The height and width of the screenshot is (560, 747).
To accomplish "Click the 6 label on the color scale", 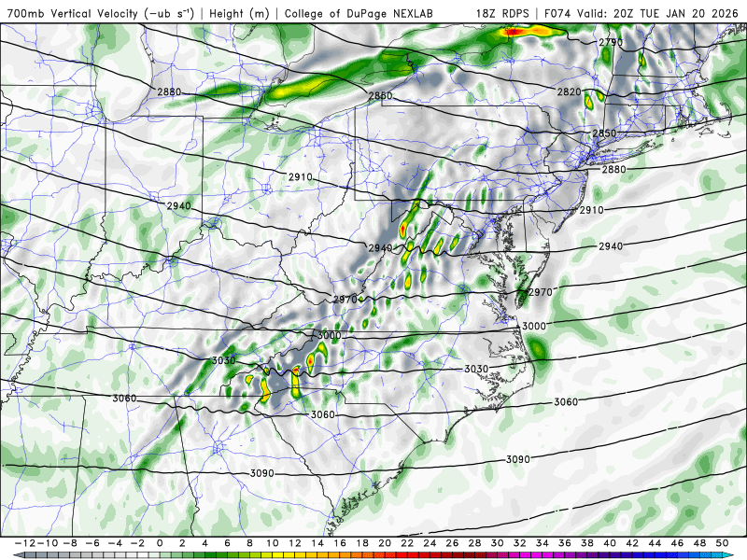I will click(227, 543).
